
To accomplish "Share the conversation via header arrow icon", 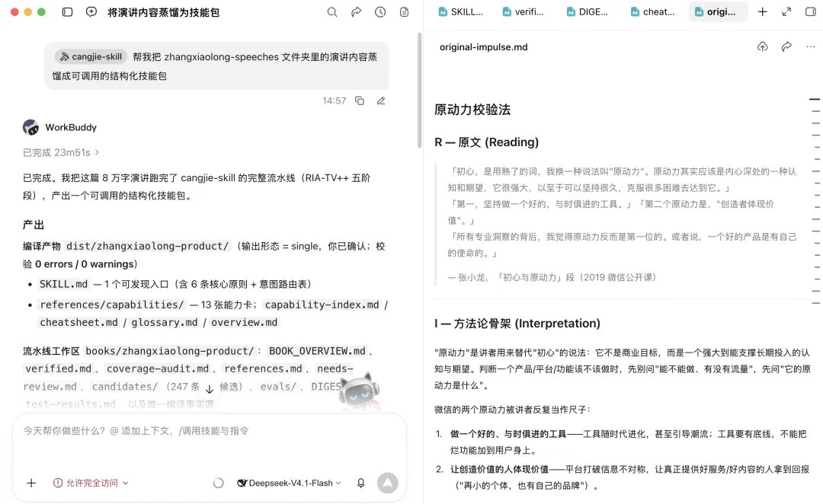I will pos(357,12).
